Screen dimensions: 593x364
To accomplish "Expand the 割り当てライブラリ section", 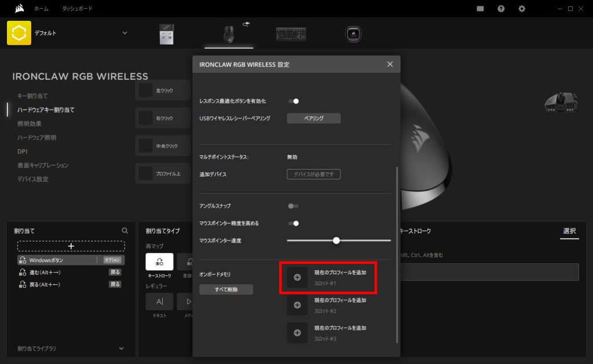I will [122, 348].
